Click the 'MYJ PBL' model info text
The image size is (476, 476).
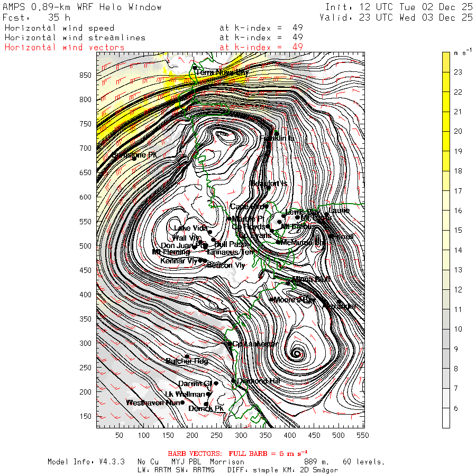[186, 462]
